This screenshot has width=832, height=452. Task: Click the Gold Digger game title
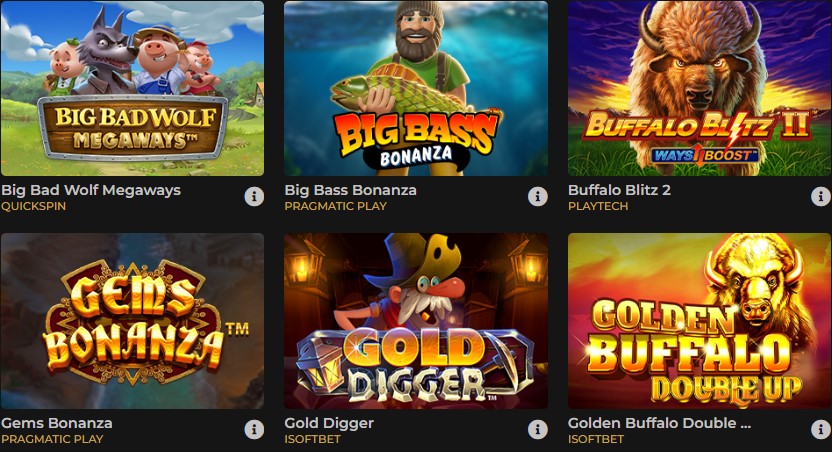click(x=329, y=423)
